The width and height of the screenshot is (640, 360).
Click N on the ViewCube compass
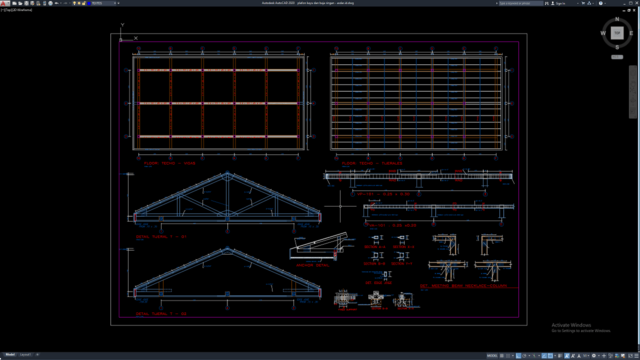click(617, 19)
